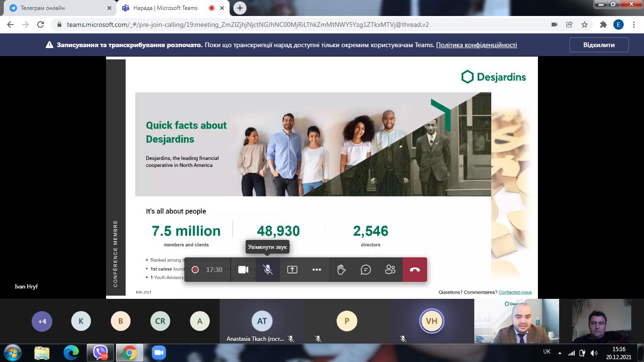This screenshot has height=362, width=644.
Task: Change the UK input language
Action: (547, 352)
